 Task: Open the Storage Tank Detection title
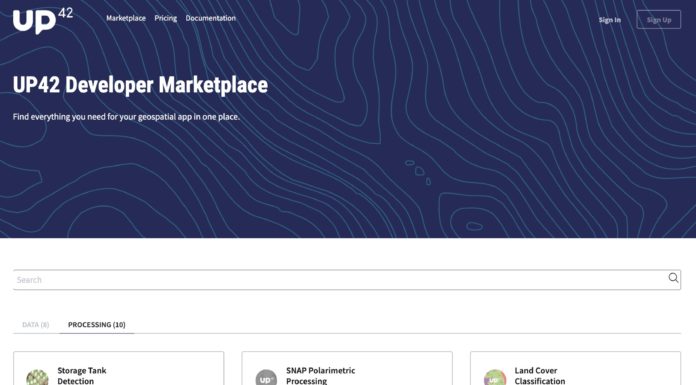tap(82, 376)
